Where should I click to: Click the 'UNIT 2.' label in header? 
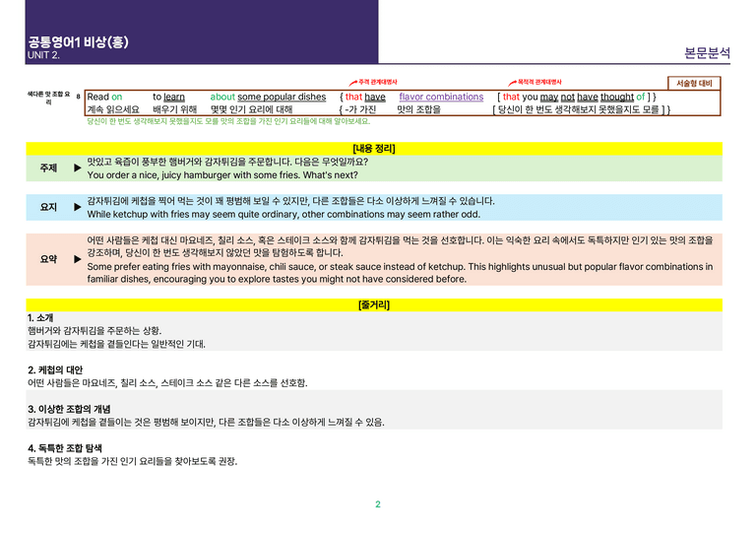[43, 55]
